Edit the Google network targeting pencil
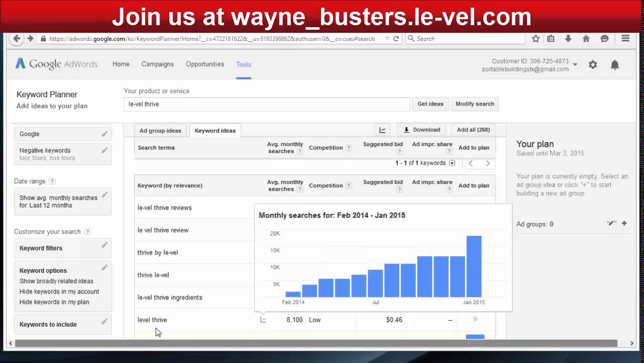 tap(104, 134)
